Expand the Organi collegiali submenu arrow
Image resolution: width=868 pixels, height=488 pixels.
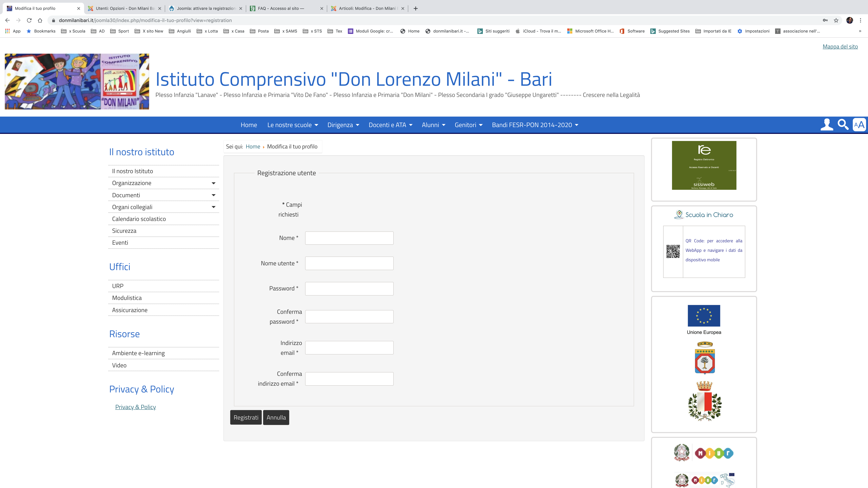coord(213,207)
